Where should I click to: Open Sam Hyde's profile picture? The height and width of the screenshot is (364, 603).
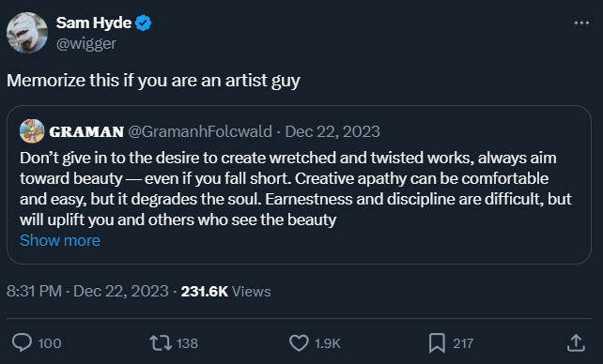click(27, 33)
